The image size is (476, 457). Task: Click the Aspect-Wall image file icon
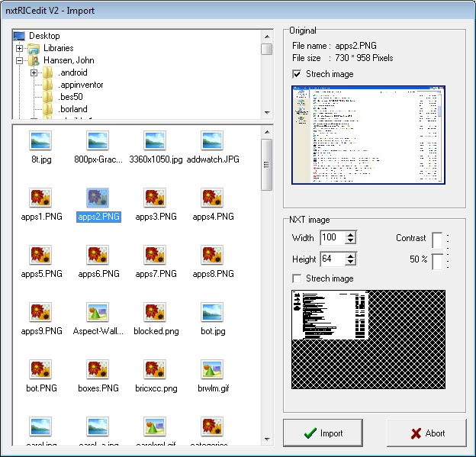[x=97, y=312]
